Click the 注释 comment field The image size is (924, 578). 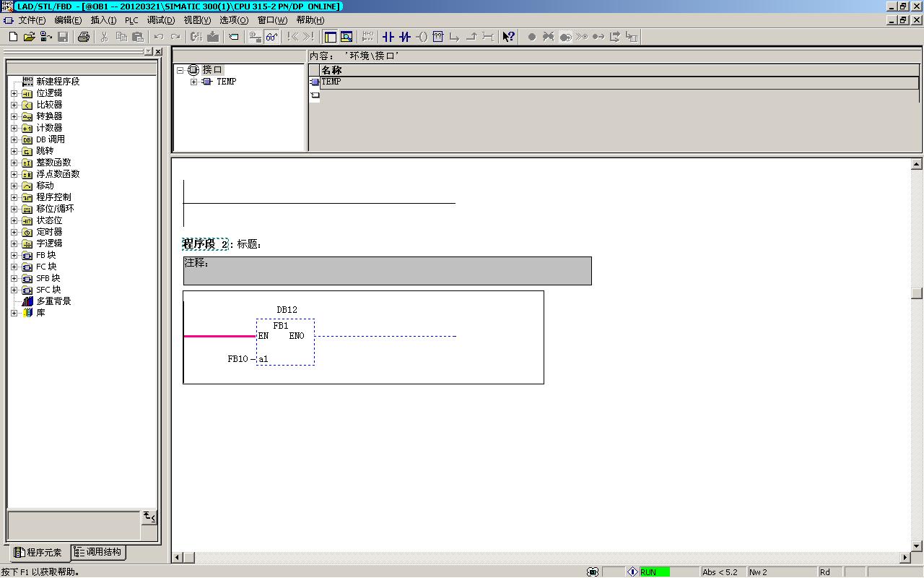coord(387,271)
